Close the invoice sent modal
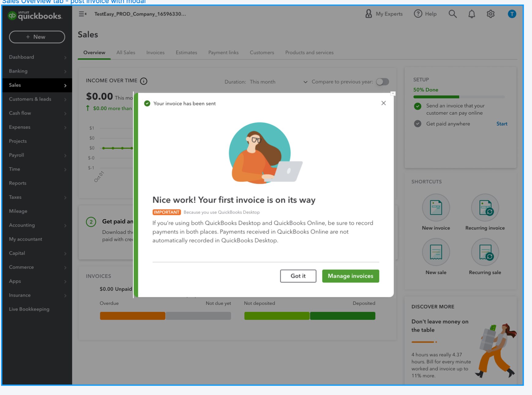This screenshot has height=395, width=532. 383,103
